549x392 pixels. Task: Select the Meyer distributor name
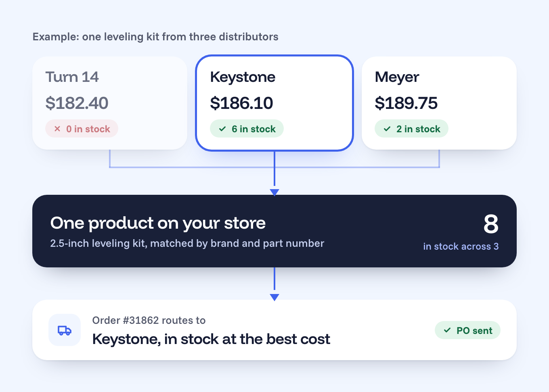pyautogui.click(x=397, y=77)
